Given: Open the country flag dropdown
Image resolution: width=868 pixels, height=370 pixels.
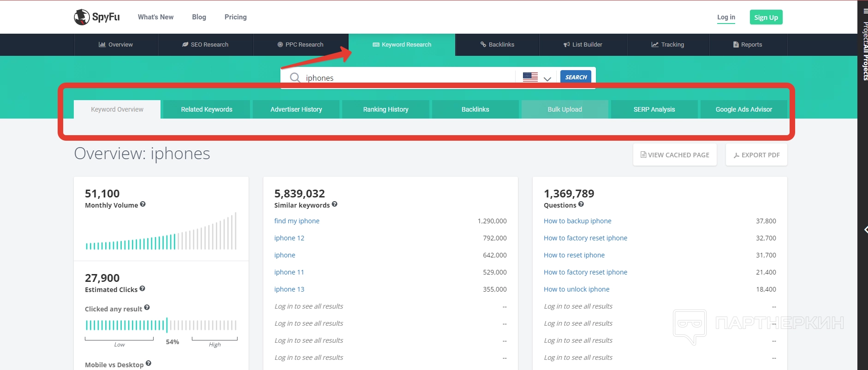Looking at the screenshot, I should (x=537, y=78).
